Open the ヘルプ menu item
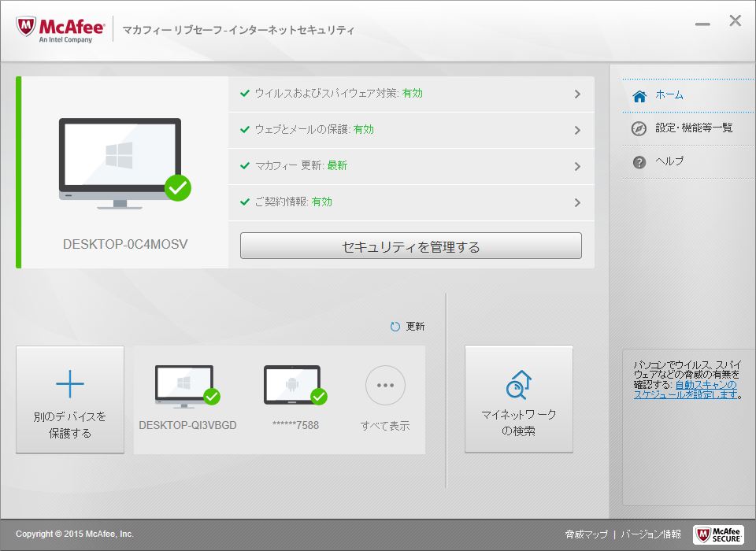The image size is (756, 551). 669,161
